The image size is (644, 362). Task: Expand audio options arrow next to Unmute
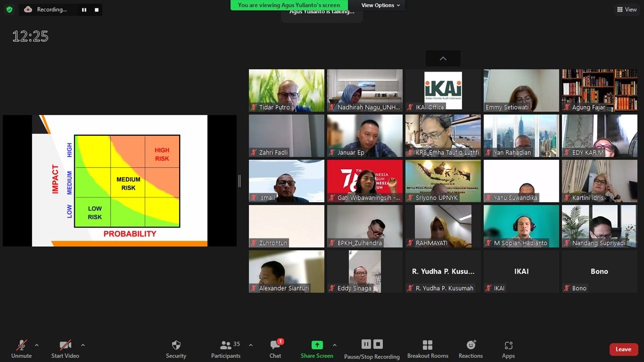[x=37, y=345]
